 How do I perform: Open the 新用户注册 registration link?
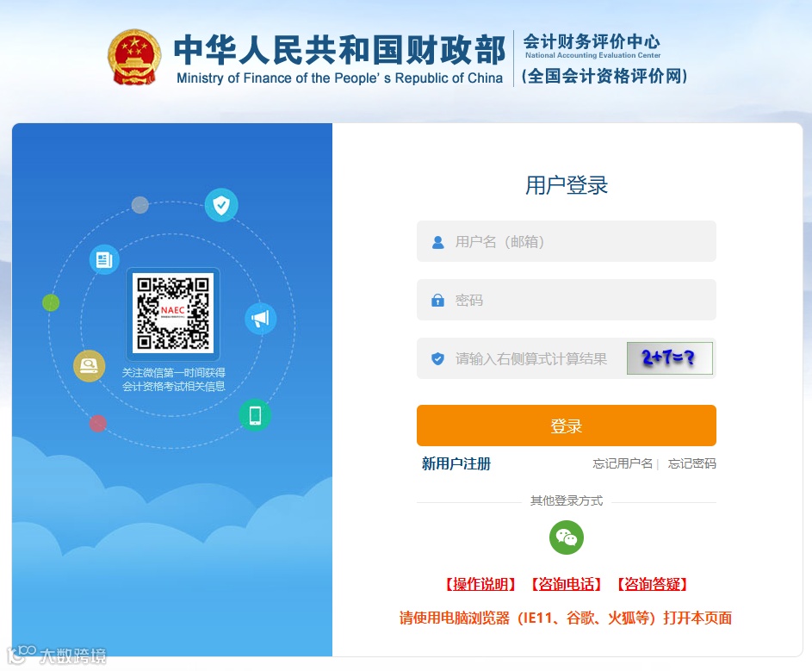[456, 463]
